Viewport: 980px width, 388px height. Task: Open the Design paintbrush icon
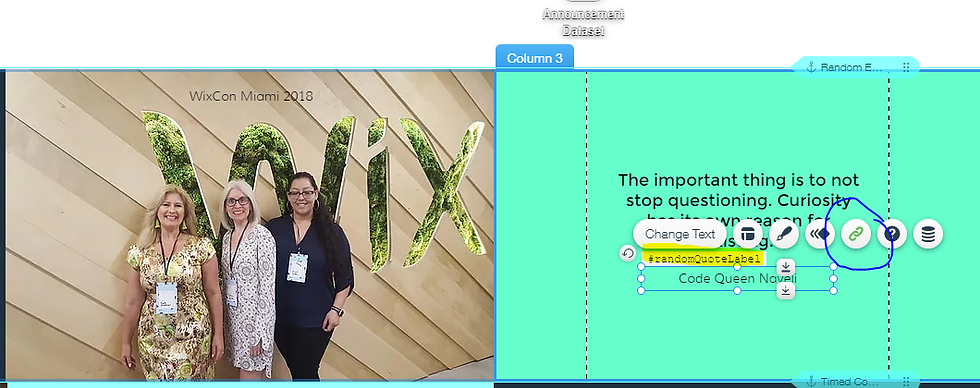point(784,234)
